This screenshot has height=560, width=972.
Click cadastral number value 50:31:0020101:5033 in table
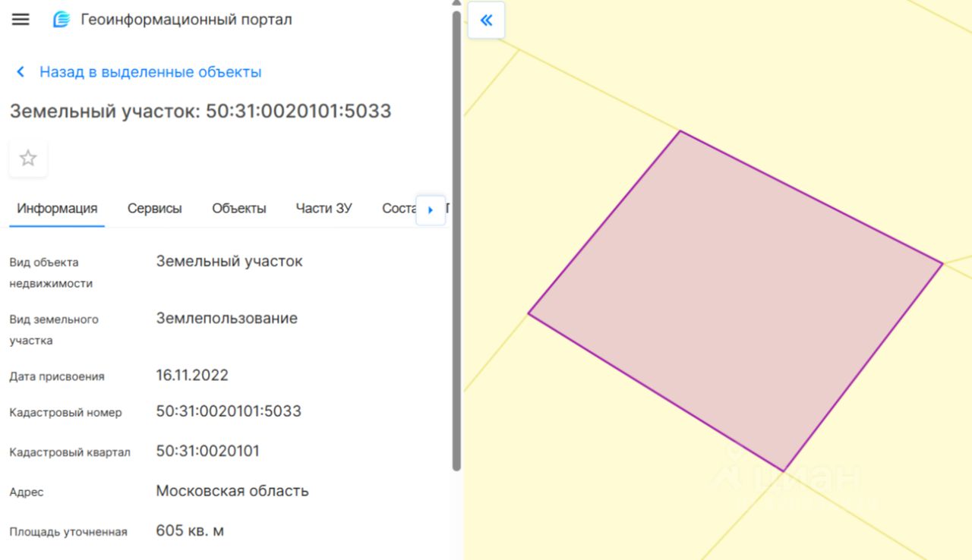click(x=229, y=411)
